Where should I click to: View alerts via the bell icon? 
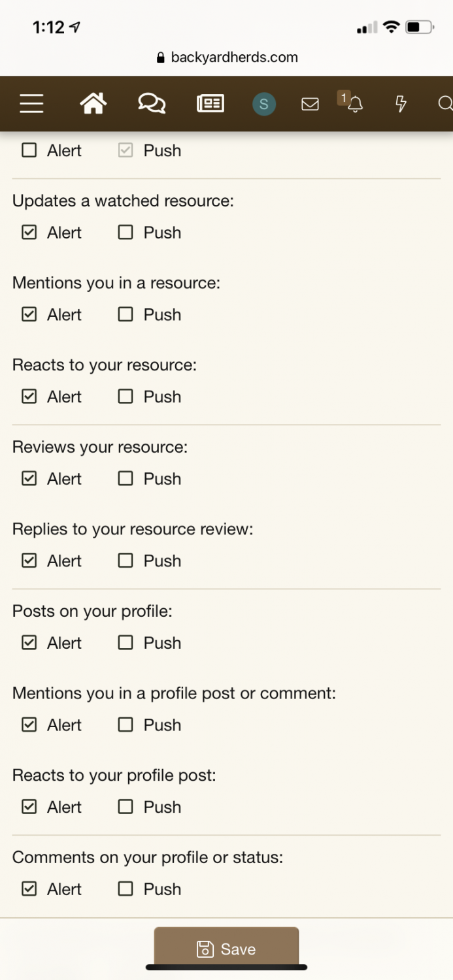[x=355, y=104]
